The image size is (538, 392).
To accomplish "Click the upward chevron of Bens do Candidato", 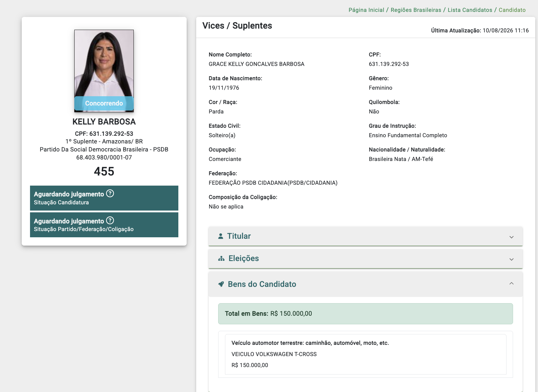I will 512,283.
